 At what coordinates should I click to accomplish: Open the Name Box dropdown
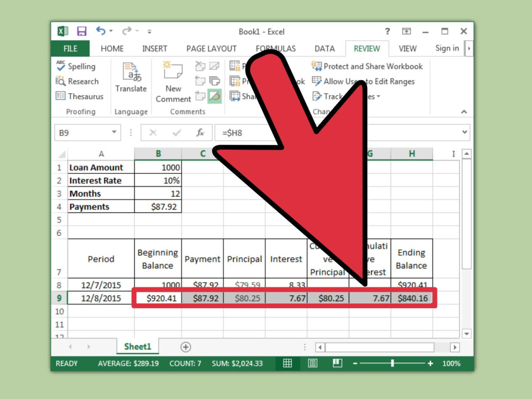[x=114, y=132]
